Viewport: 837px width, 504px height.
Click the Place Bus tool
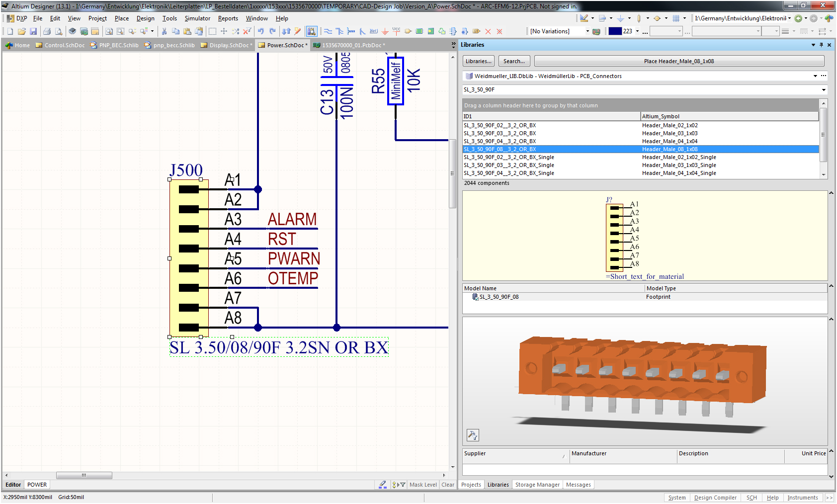pyautogui.click(x=339, y=31)
